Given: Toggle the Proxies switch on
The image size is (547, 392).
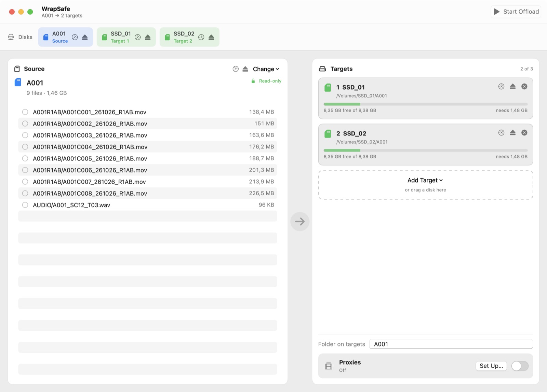Looking at the screenshot, I should [x=520, y=366].
